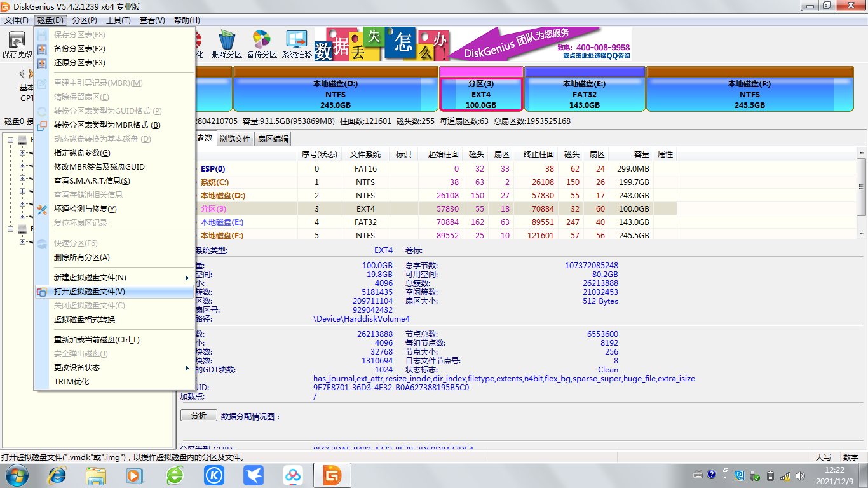Select the 本地磁盘(D:) NTFS partition bar
Screen dimensions: 868x488
pyautogui.click(x=336, y=89)
